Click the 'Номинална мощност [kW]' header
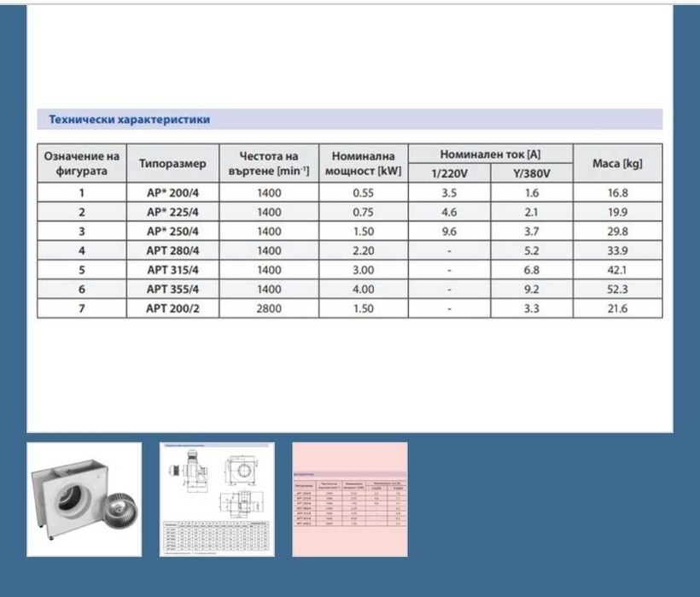Screen dimensions: 700x597 (x=364, y=163)
